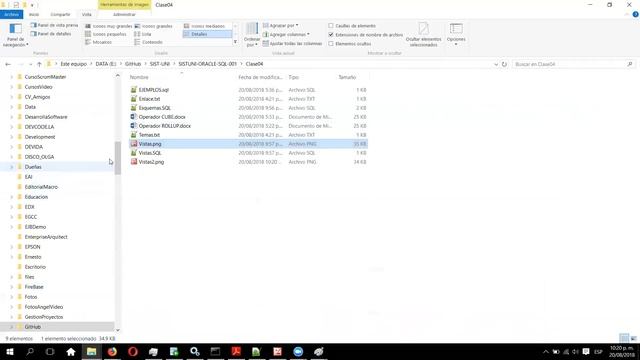Expand the Fotos folder
This screenshot has height=360, width=640.
pos(11,297)
